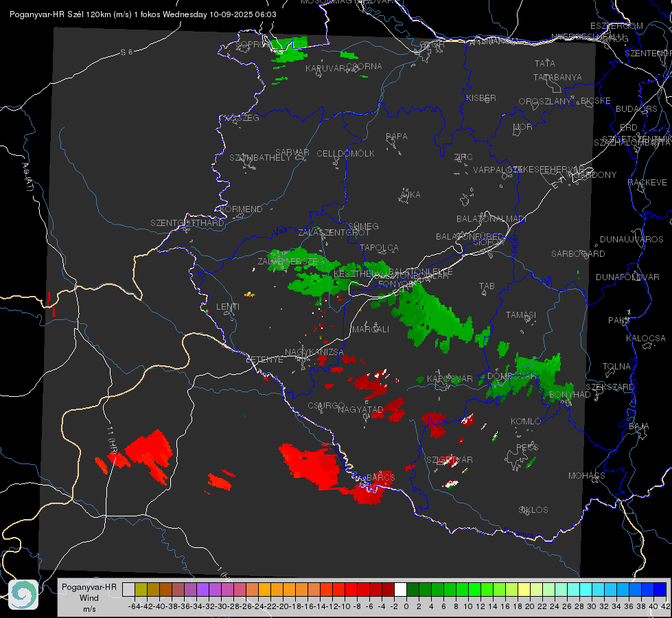This screenshot has width=672, height=618.
Task: Click the BALATONALMADI label
Action: click(x=491, y=219)
